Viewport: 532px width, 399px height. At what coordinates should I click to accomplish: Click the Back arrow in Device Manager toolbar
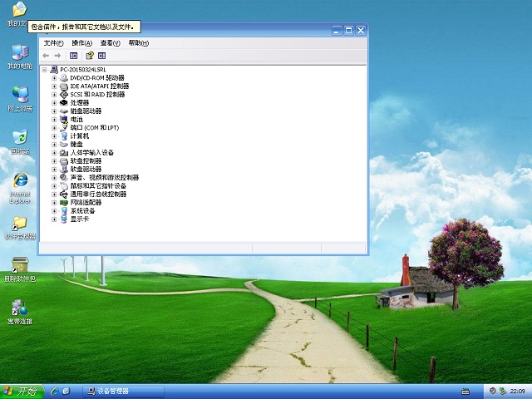click(46, 56)
